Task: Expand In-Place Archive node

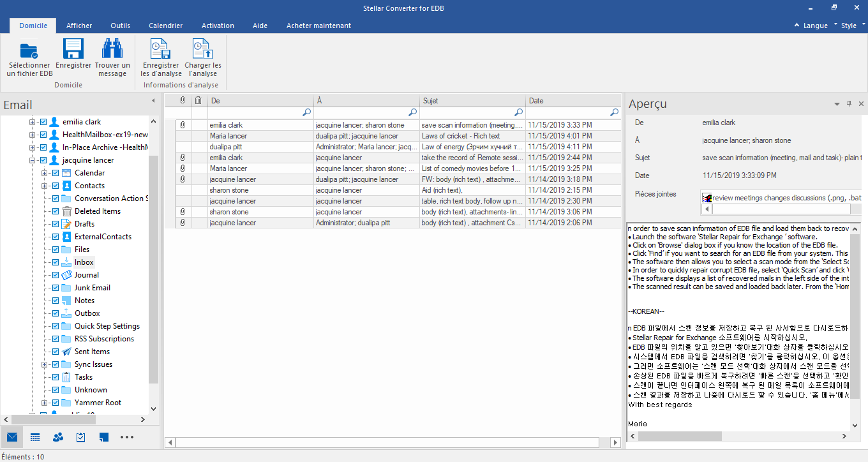Action: click(33, 147)
